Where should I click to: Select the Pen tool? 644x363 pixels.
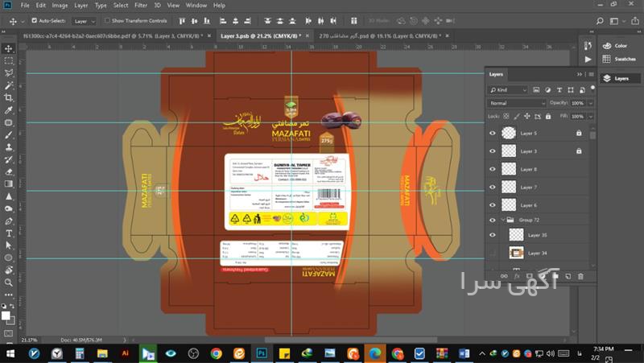pyautogui.click(x=8, y=221)
